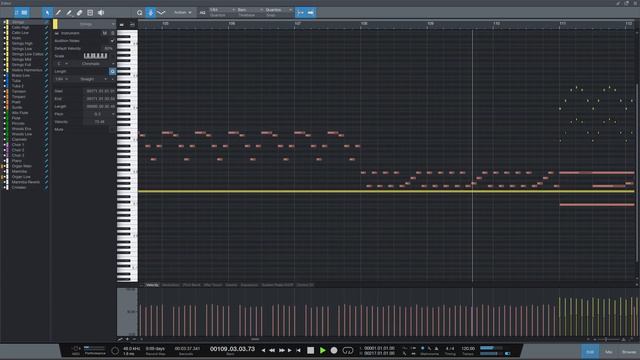Open the Chromatic scale type dropdown
This screenshot has height=360, width=640.
[x=93, y=64]
